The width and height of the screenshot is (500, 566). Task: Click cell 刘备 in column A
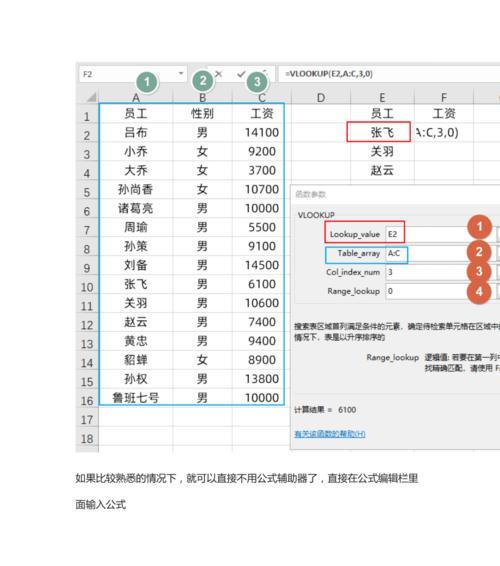pyautogui.click(x=136, y=265)
